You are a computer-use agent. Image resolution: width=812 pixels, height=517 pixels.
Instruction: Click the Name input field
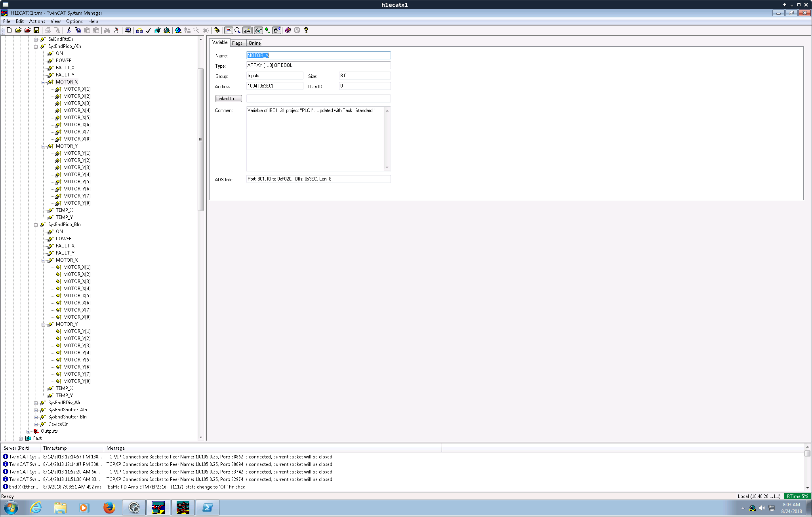pyautogui.click(x=318, y=55)
